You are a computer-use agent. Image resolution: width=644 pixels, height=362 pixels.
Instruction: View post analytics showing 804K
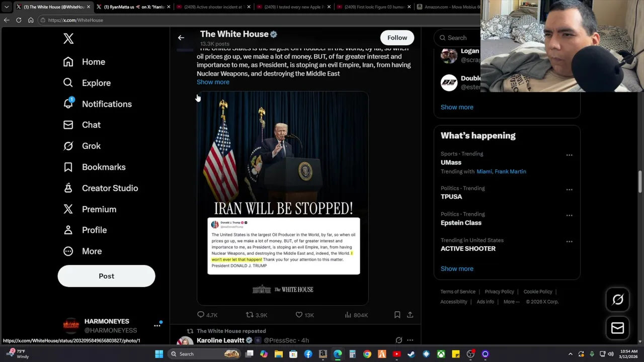356,315
